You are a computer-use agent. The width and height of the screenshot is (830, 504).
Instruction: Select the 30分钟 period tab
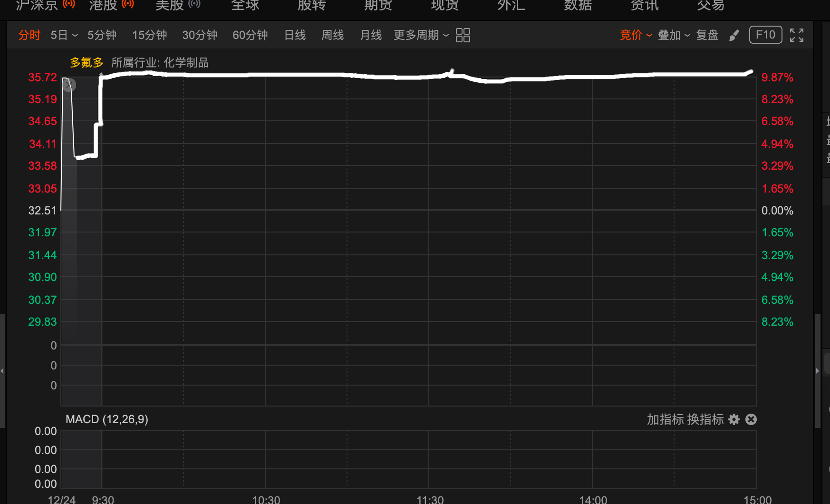tap(200, 35)
